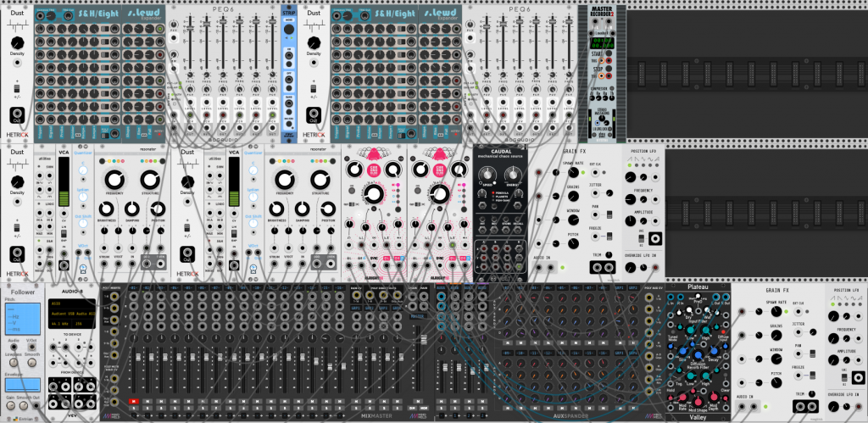Click the Lowpass knob on Follower
Image resolution: width=868 pixels, height=423 pixels.
(x=14, y=362)
